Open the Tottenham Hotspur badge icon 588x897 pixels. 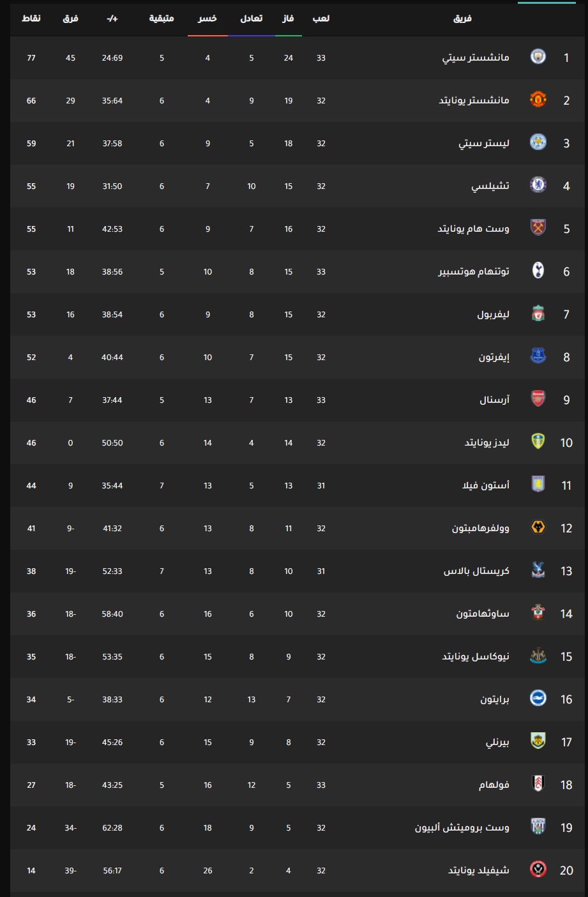(x=538, y=271)
